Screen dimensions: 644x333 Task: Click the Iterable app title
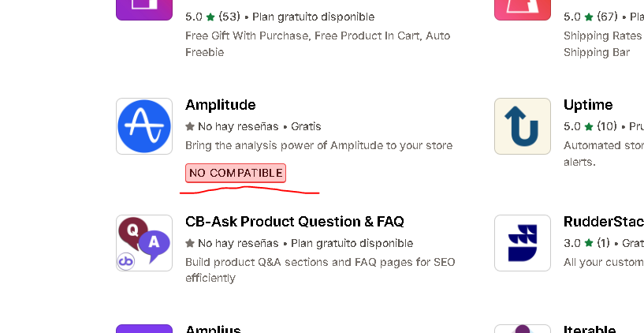(589, 329)
